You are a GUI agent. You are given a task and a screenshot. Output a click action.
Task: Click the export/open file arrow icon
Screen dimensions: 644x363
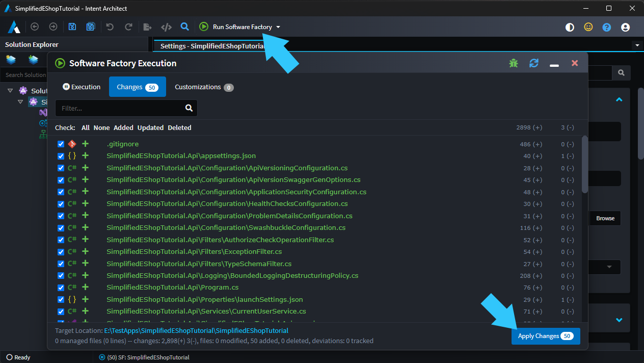(147, 27)
